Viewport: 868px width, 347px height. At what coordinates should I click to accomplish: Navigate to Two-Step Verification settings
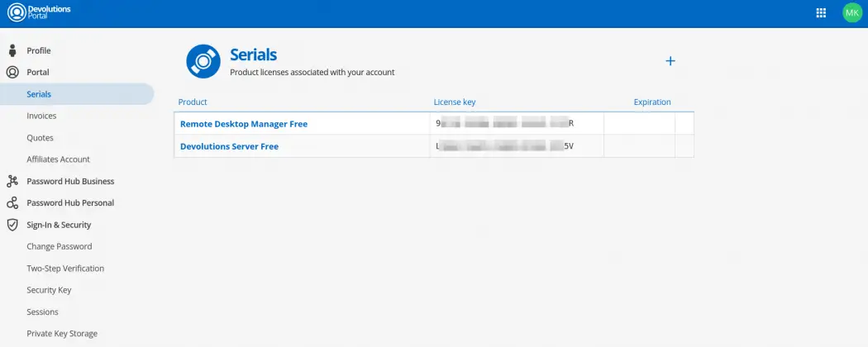click(x=65, y=269)
